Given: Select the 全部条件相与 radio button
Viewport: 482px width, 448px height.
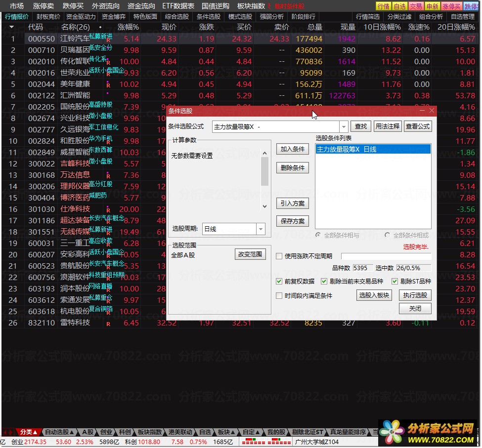Looking at the screenshot, I should [x=318, y=235].
